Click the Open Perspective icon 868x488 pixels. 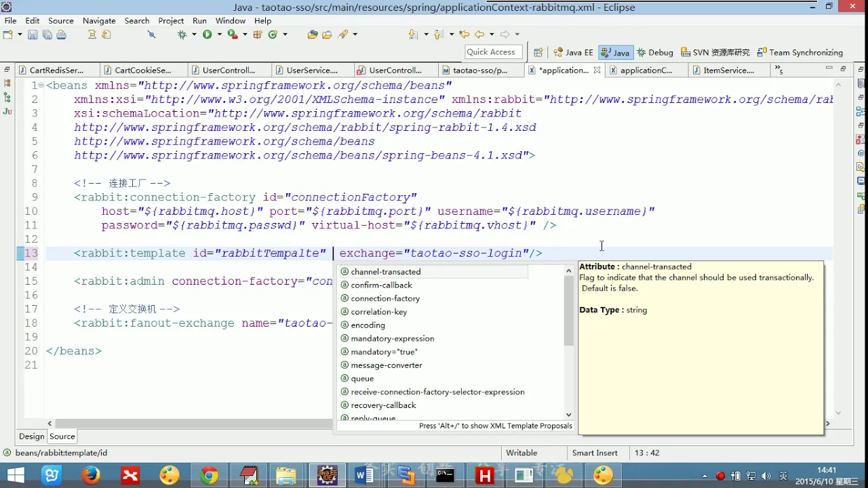(x=538, y=52)
